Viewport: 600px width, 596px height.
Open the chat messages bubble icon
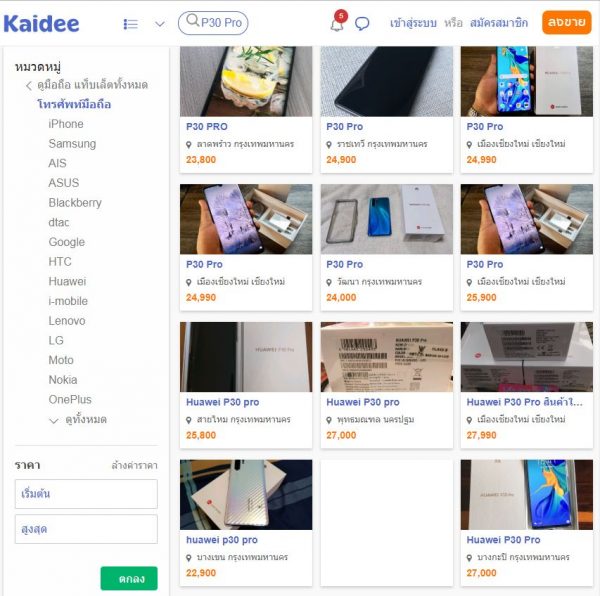click(x=362, y=24)
